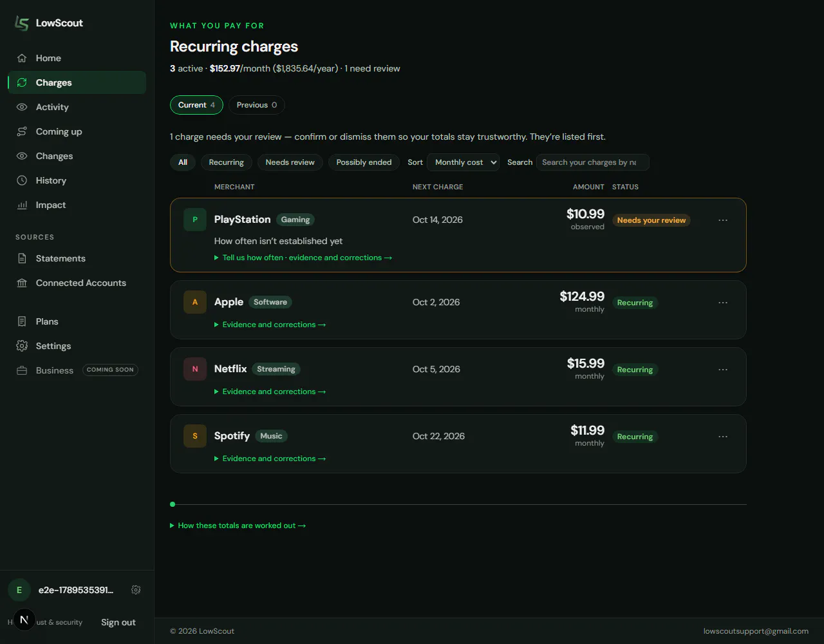Click the gear icon beside account name
824x644 pixels.
tap(136, 590)
